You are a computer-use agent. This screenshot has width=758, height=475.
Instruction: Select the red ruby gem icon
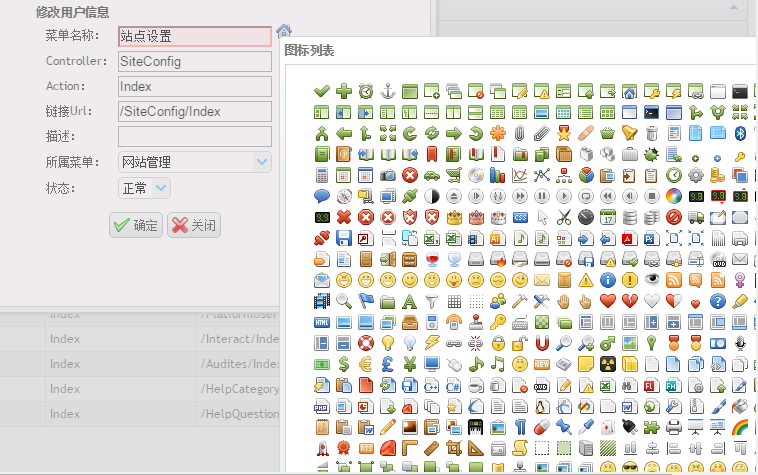[x=388, y=448]
